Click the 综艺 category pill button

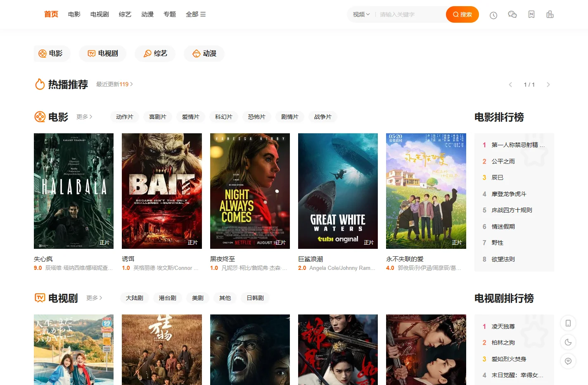pyautogui.click(x=155, y=54)
